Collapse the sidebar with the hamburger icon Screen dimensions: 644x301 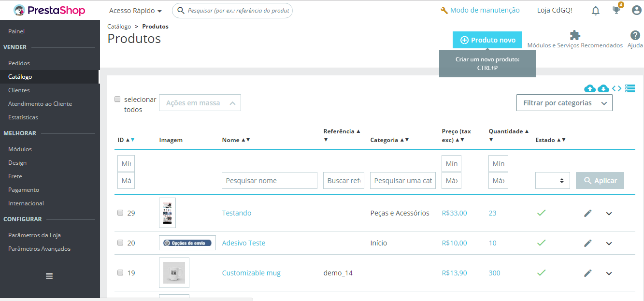pos(49,276)
